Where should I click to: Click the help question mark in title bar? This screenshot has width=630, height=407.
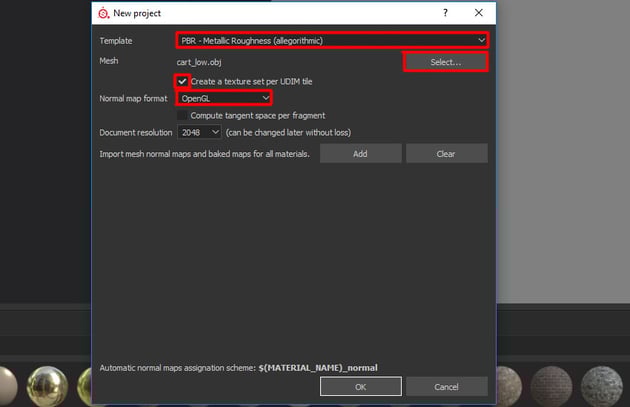coord(445,13)
